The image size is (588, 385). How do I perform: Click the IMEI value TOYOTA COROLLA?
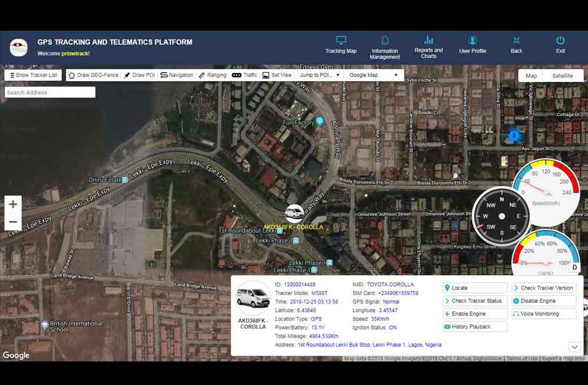coord(390,284)
